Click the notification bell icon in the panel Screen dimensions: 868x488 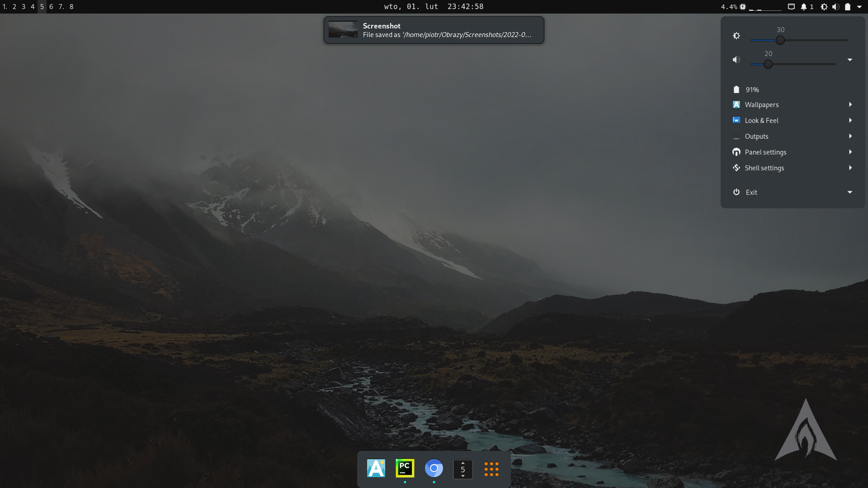(x=804, y=7)
